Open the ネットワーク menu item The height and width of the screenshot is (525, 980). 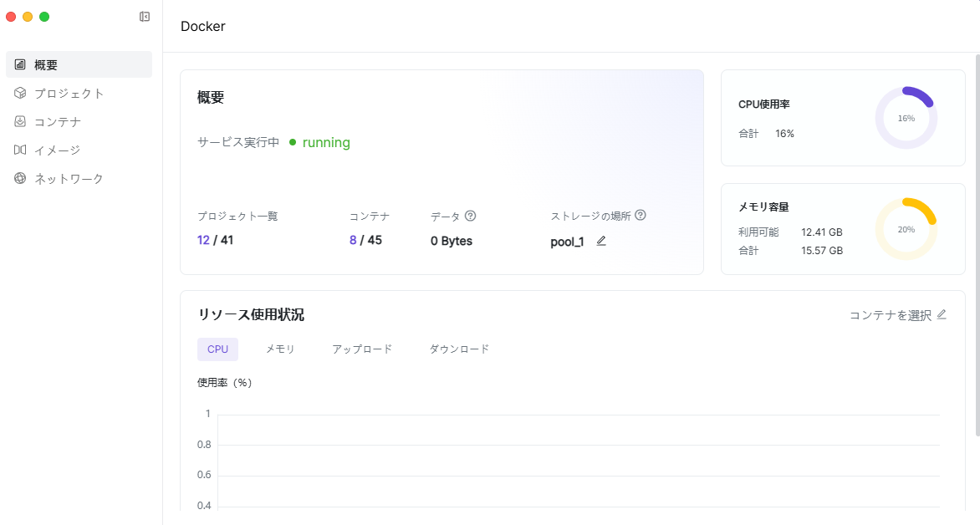[69, 178]
